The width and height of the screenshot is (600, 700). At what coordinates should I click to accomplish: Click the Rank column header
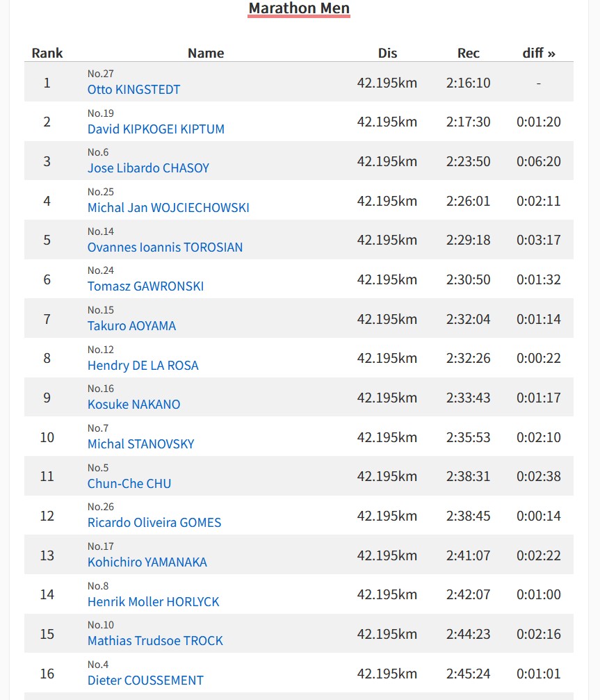point(47,53)
